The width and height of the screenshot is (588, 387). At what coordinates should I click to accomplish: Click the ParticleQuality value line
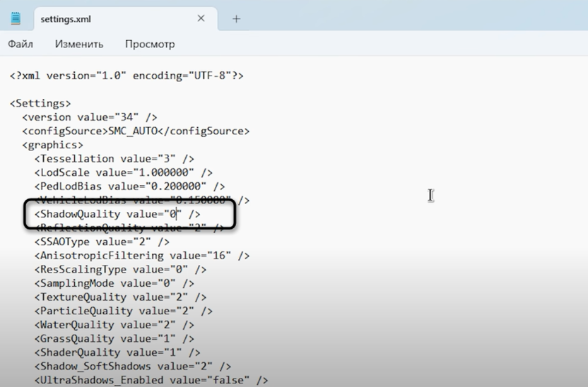click(x=124, y=311)
